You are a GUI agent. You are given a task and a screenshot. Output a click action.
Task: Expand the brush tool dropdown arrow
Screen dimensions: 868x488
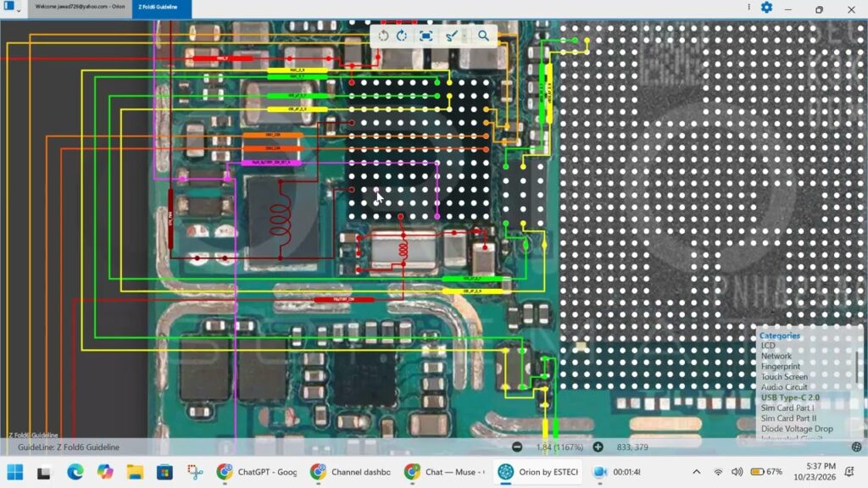(465, 36)
